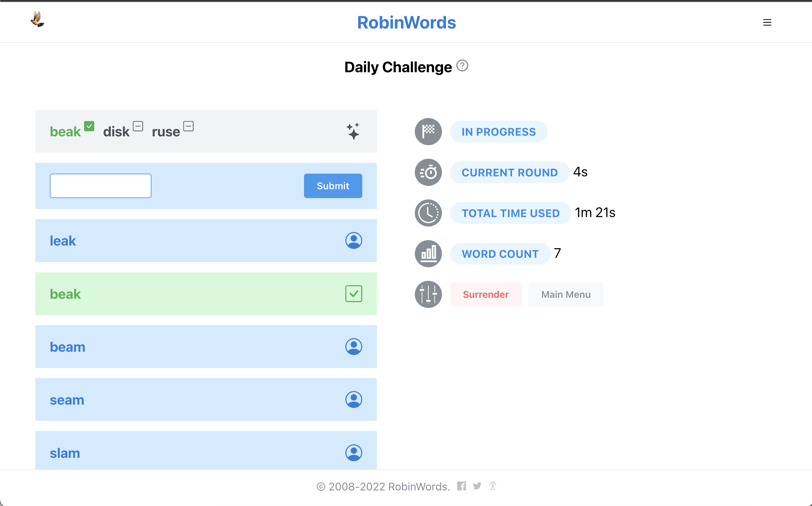
Task: Click the user icon on slam row
Action: click(x=353, y=453)
